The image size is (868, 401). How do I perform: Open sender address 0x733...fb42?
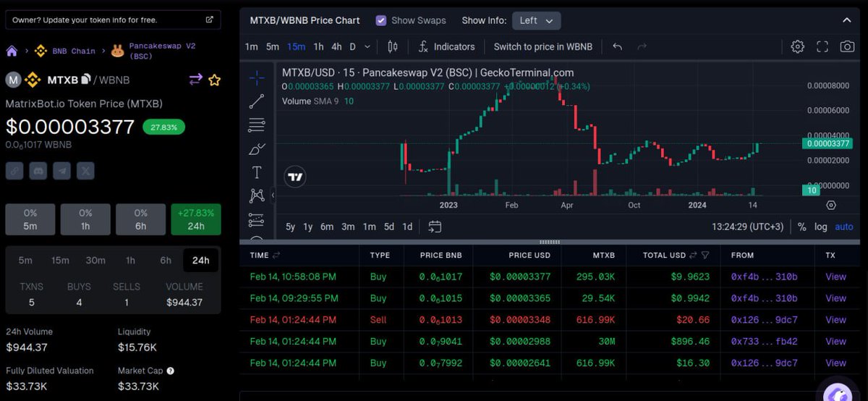(764, 342)
